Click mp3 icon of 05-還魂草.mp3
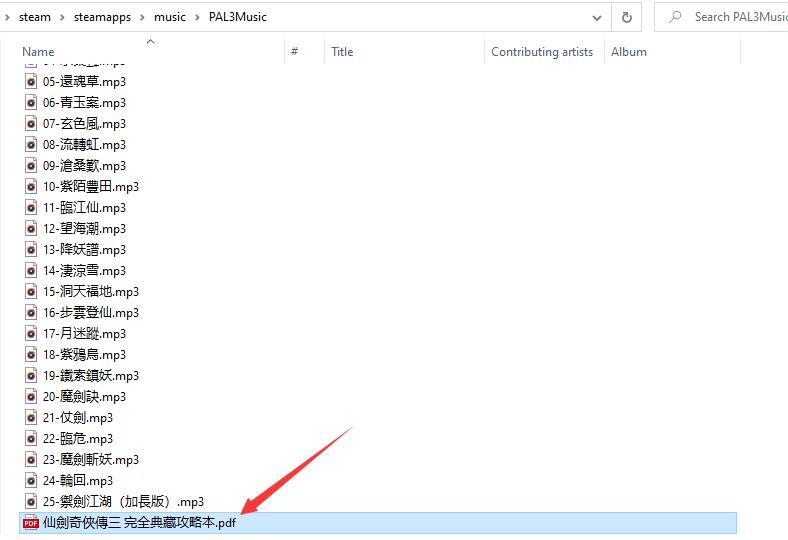This screenshot has width=788, height=540. click(31, 81)
